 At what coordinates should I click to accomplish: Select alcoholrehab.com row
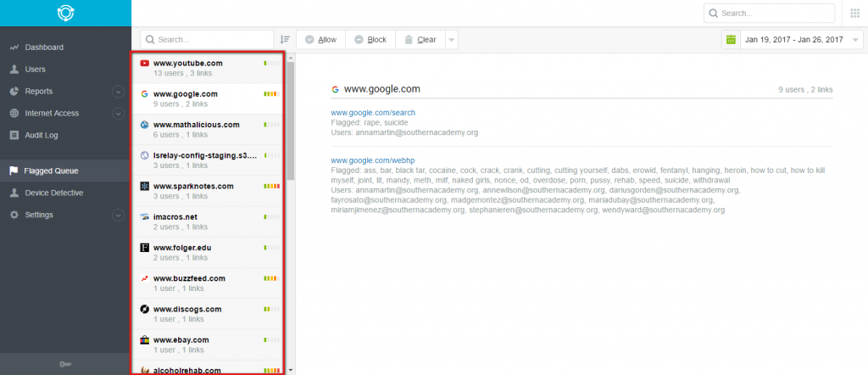209,368
